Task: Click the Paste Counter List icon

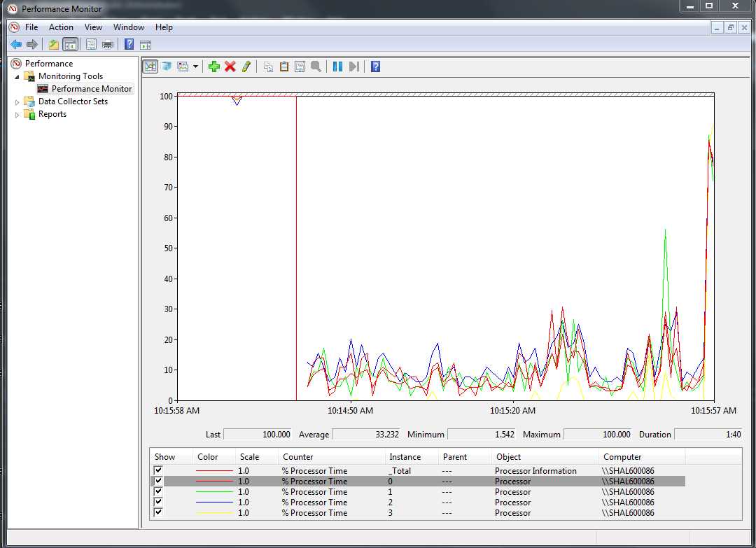Action: [x=284, y=66]
